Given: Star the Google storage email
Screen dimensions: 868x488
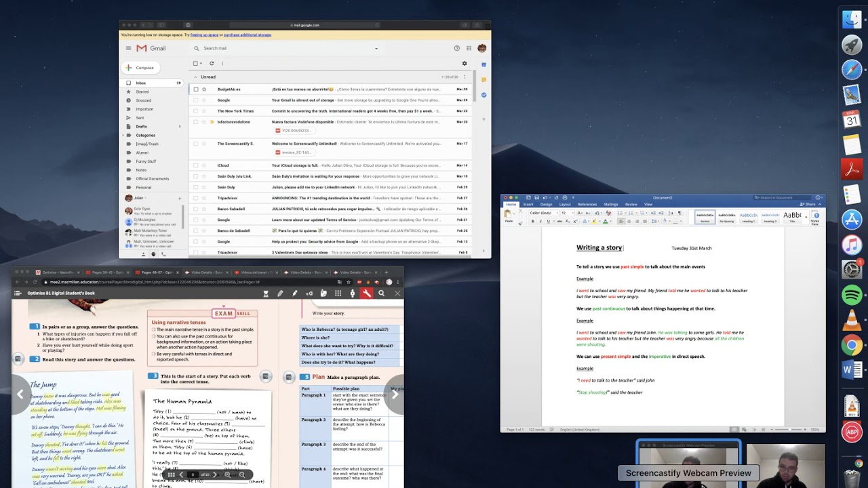Looking at the screenshot, I should click(204, 100).
